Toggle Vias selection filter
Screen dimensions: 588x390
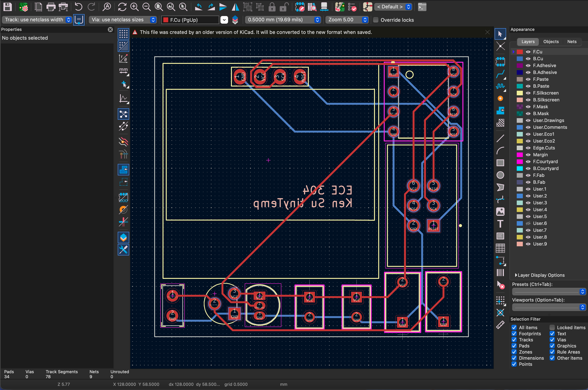pyautogui.click(x=552, y=340)
